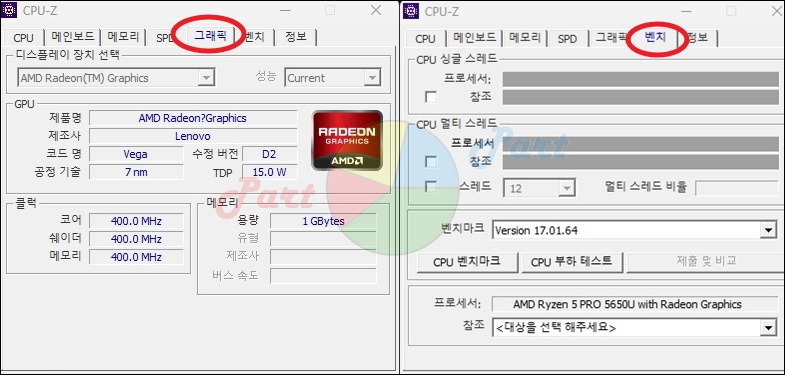Click the 제조사 value Lenovo
This screenshot has width=785, height=375.
193,136
